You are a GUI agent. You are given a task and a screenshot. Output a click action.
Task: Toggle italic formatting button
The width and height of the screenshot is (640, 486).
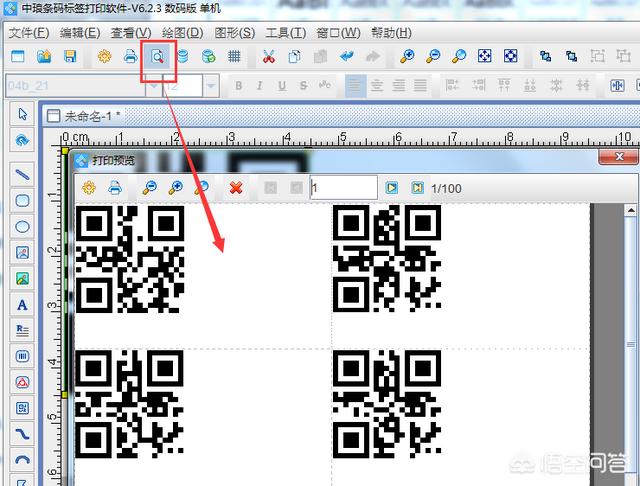coord(260,86)
